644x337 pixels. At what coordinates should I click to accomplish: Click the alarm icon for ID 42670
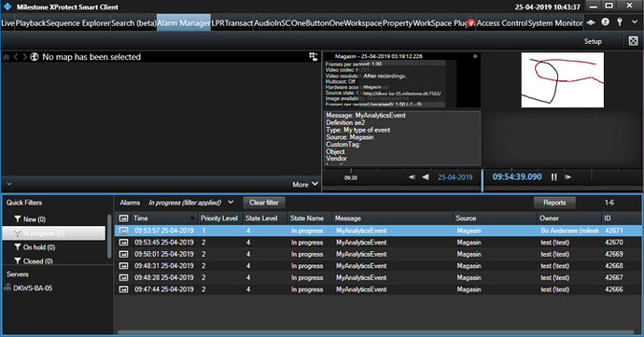[x=123, y=243]
